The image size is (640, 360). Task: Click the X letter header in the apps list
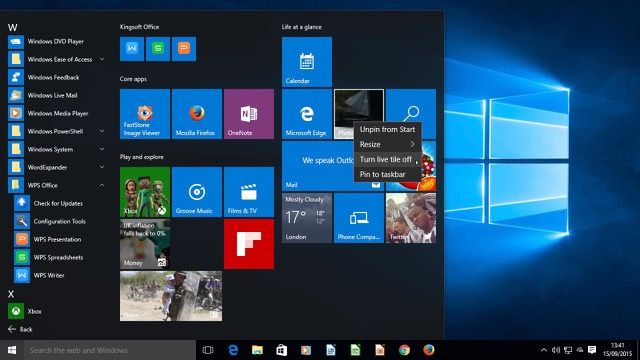click(x=11, y=294)
